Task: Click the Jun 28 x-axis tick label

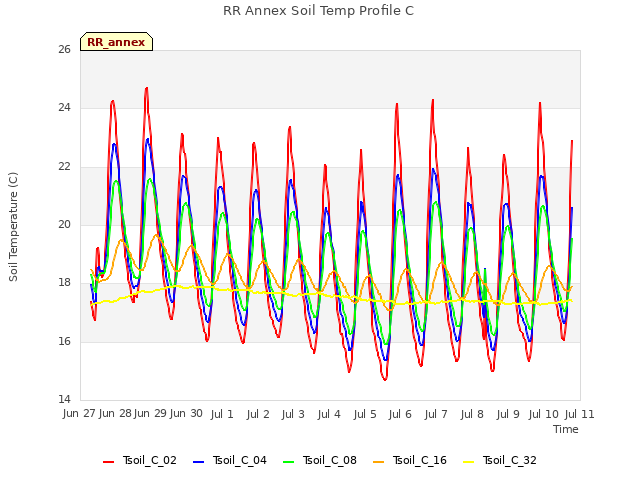Action: point(115,414)
